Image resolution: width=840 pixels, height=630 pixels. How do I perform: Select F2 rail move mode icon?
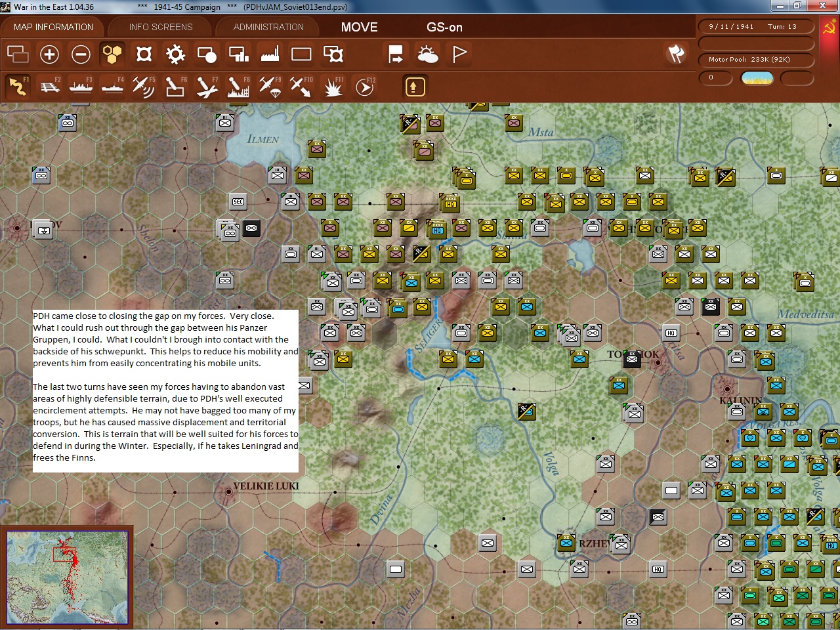[49, 86]
